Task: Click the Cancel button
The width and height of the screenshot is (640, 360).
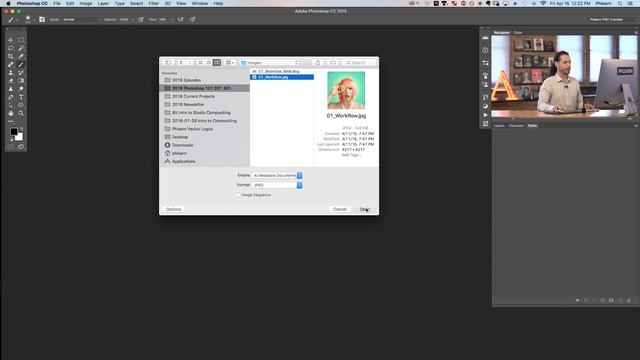Action: coord(340,209)
